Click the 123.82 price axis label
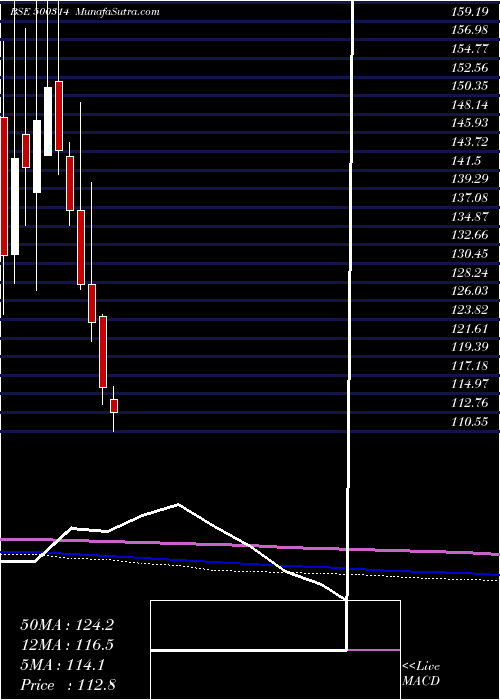The image size is (500, 700). pyautogui.click(x=471, y=310)
